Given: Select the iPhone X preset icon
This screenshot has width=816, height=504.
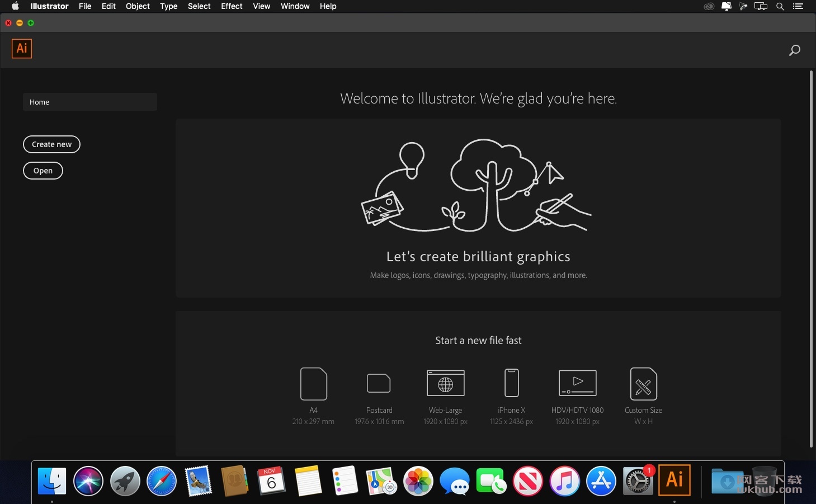Looking at the screenshot, I should (512, 383).
